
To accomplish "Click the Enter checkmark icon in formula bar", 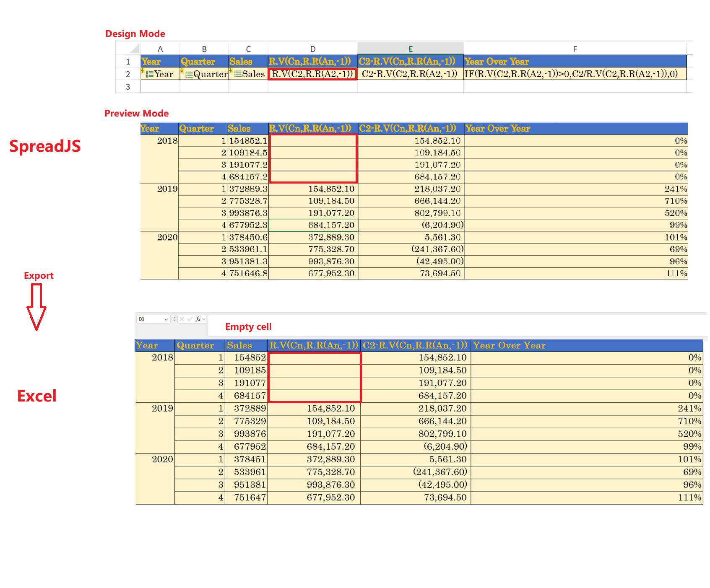I will [x=190, y=319].
